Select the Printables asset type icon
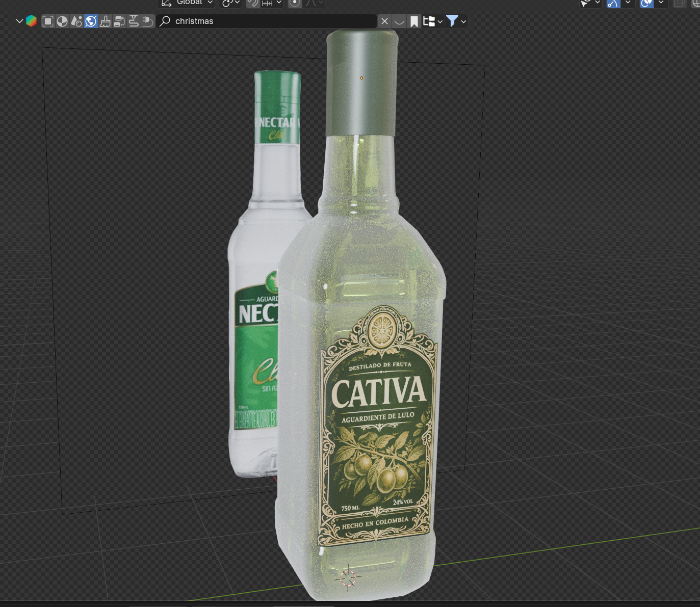The image size is (700, 607). point(134,21)
